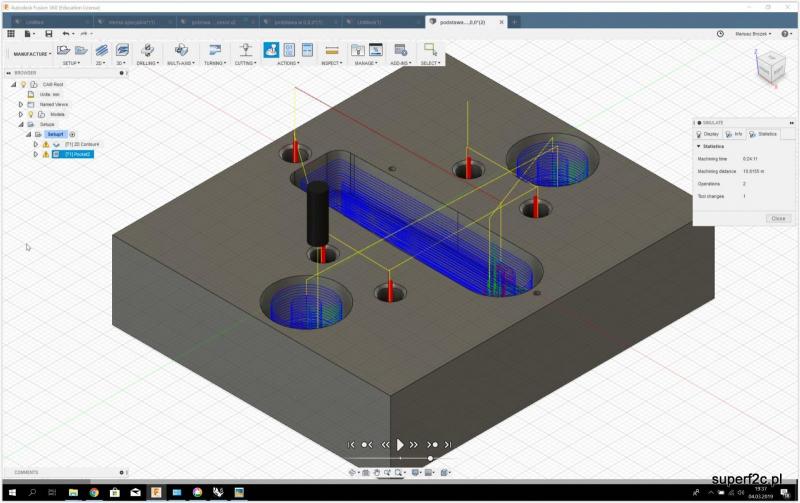Open the MANUFACTURE workspace dropdown

click(30, 54)
